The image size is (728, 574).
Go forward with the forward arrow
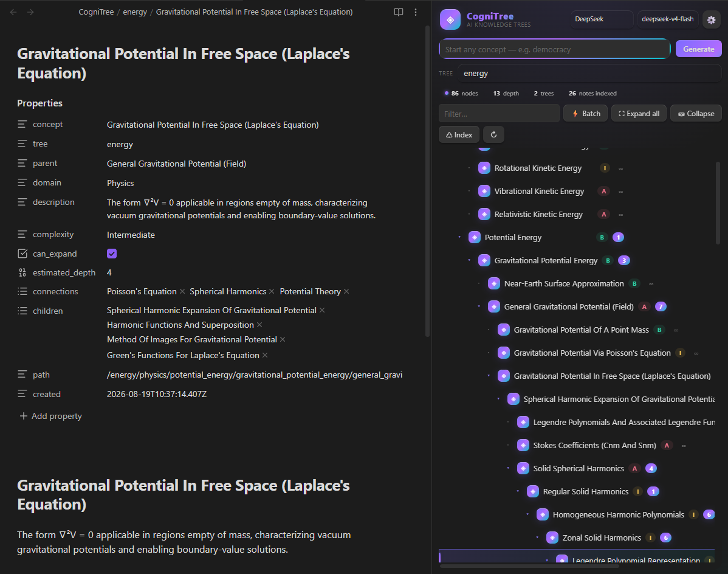coord(30,12)
